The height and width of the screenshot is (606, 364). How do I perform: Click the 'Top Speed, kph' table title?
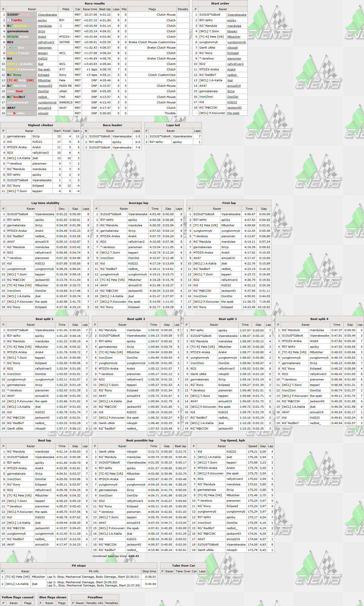click(233, 440)
